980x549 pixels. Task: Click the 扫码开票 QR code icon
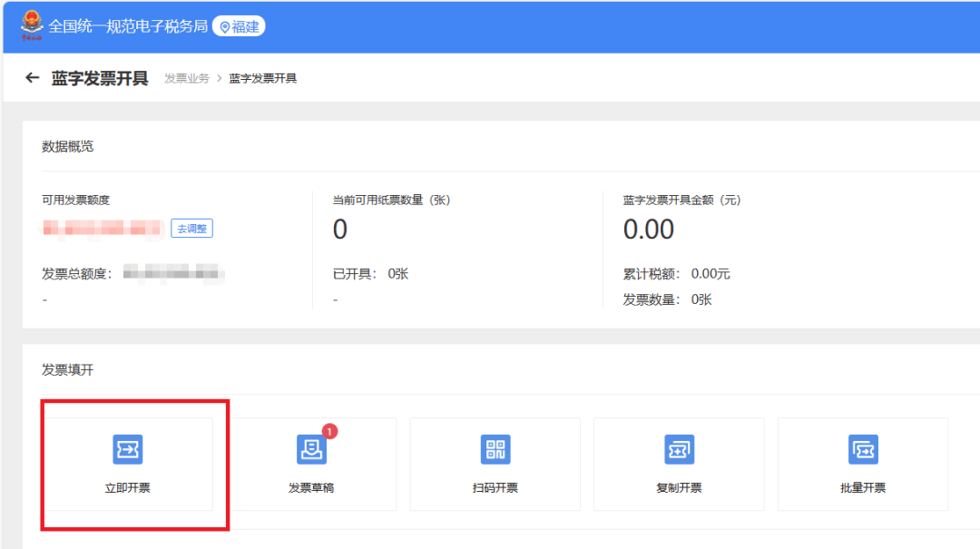495,449
